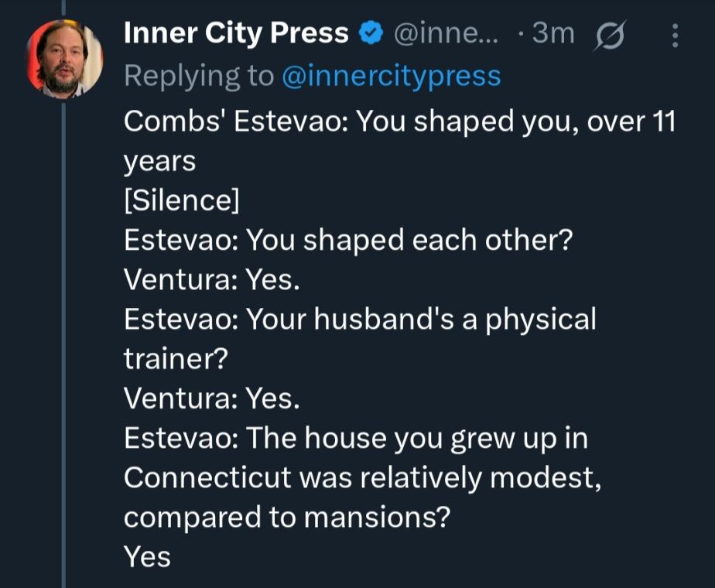Tap the 'Your husband's a physical' text line
The width and height of the screenshot is (715, 588).
tap(360, 319)
